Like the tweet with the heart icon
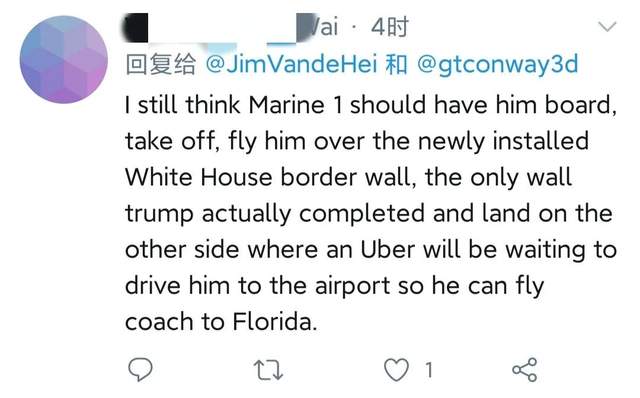 point(396,369)
